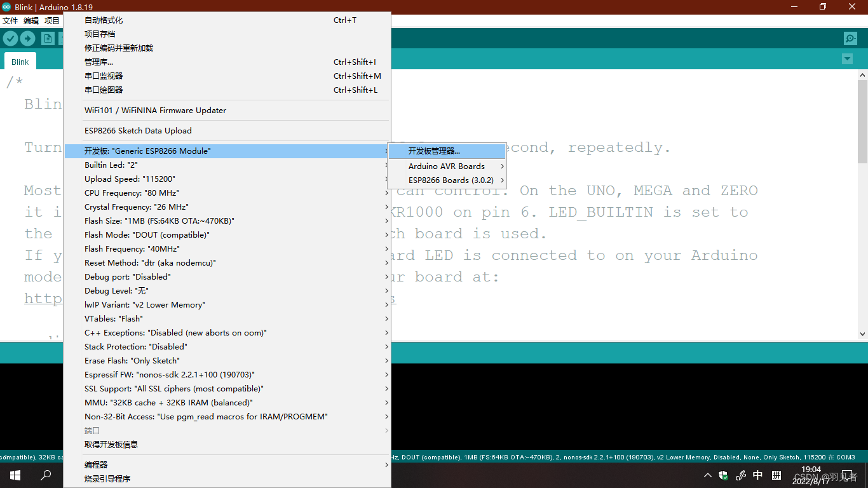
Task: Expand 开发板 Generic ESP8266 Module submenu
Action: point(227,151)
